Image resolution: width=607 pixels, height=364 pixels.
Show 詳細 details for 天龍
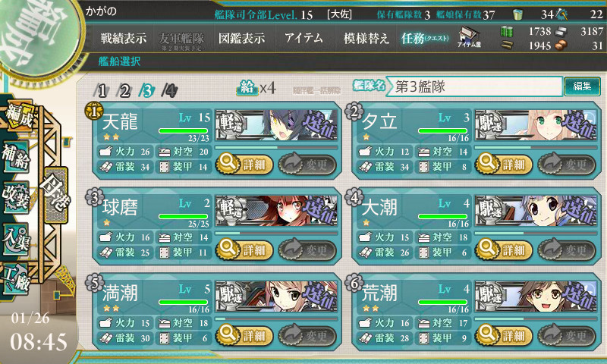tap(244, 165)
